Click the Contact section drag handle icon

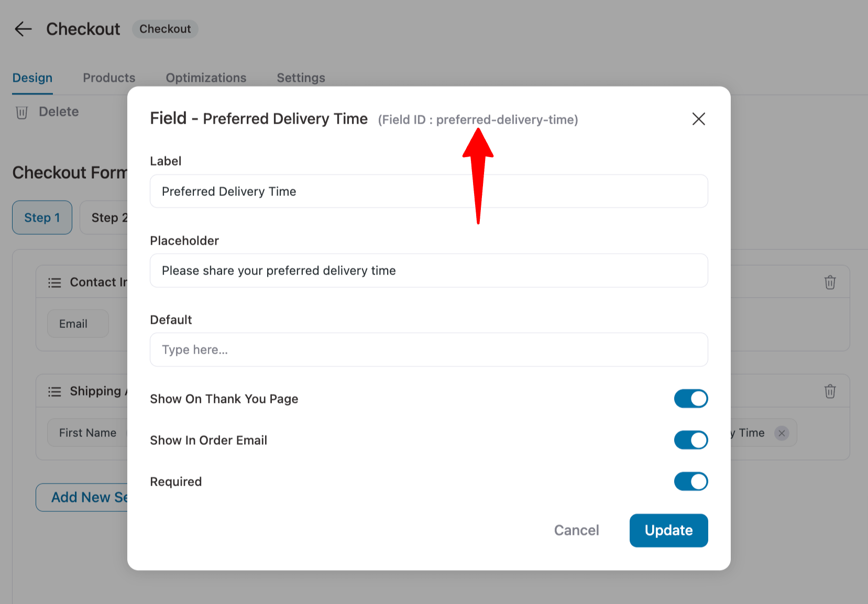[54, 283]
